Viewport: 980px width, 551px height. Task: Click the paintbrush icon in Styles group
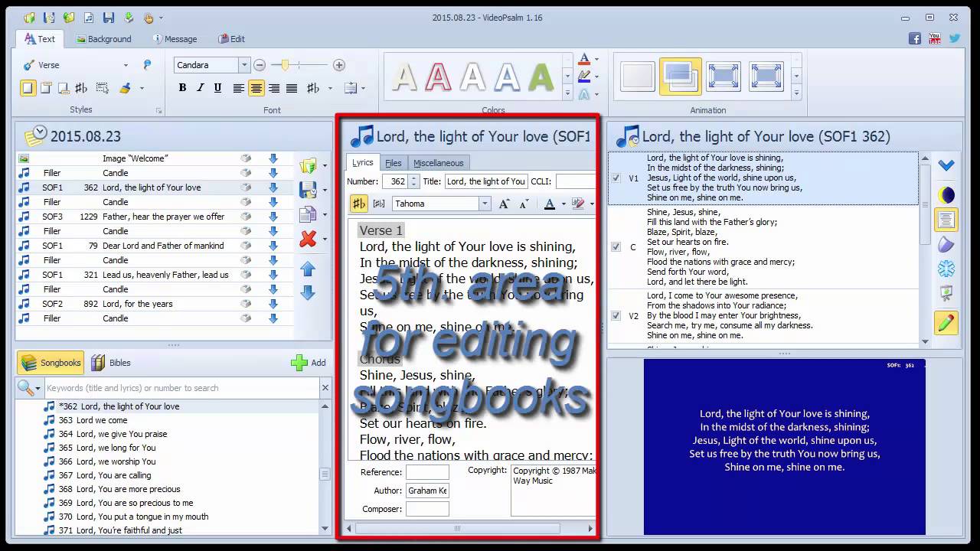125,88
